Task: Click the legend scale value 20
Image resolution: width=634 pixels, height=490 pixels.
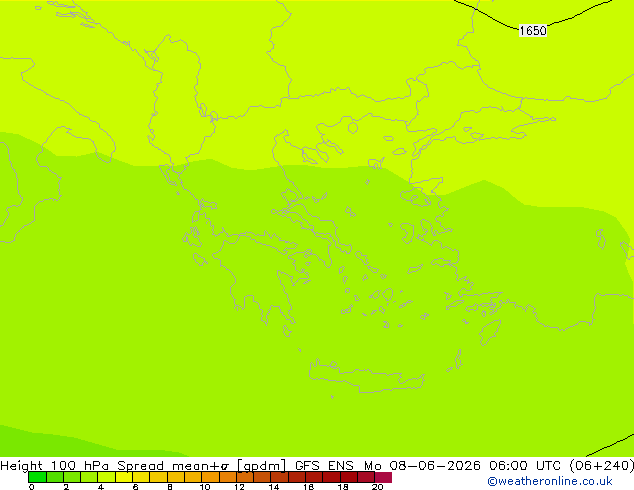Action: click(377, 487)
